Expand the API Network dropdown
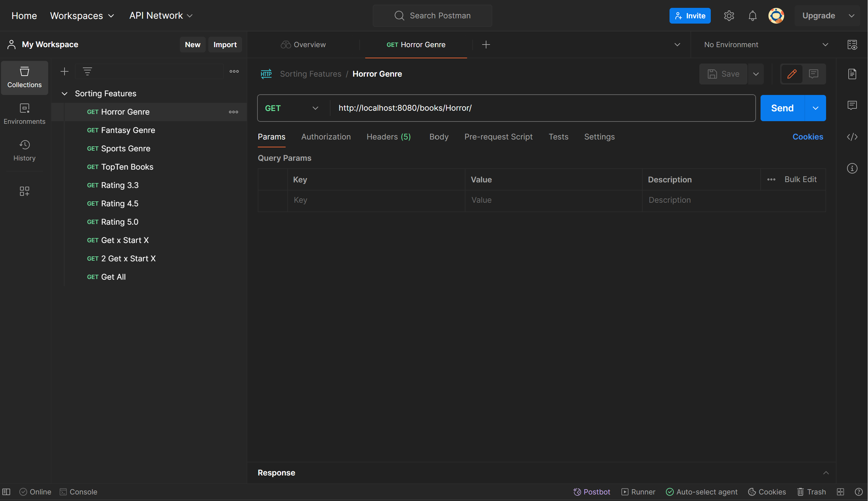Viewport: 868px width, 501px height. (x=161, y=16)
